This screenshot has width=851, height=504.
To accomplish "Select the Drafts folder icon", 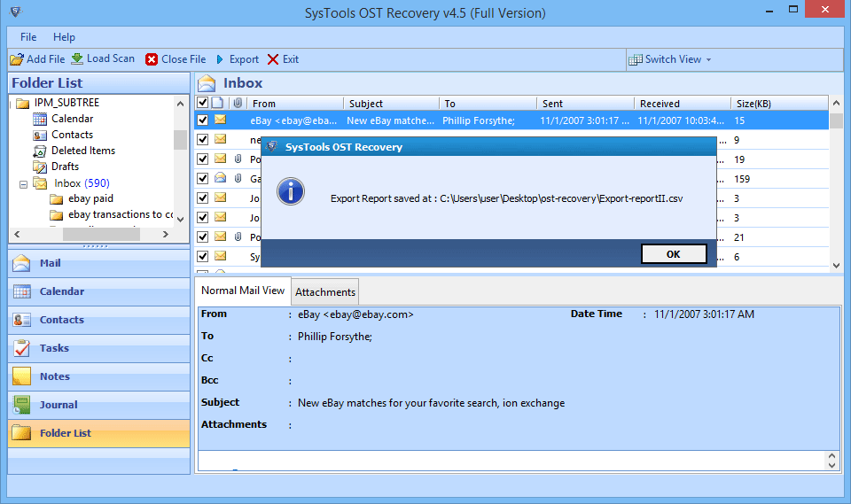I will pos(40,167).
